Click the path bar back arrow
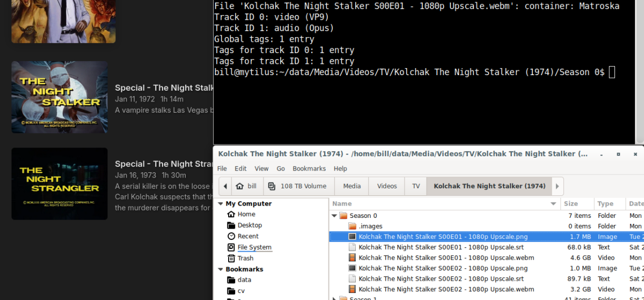Viewport: 644px width, 300px height. (225, 186)
